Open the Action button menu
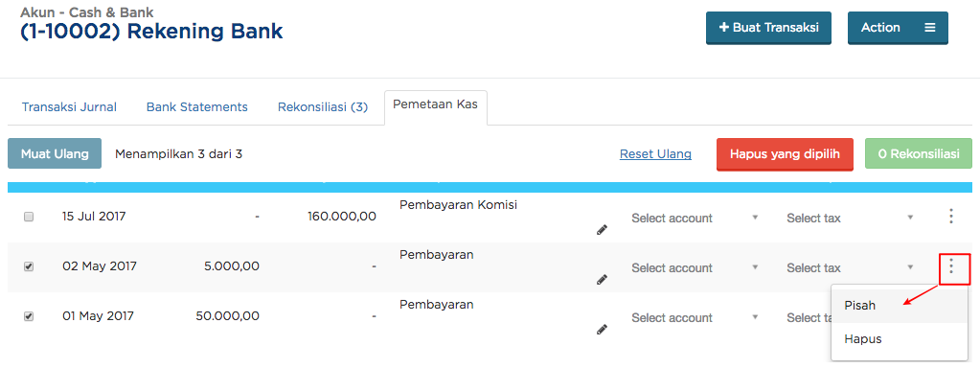980x369 pixels. [898, 28]
